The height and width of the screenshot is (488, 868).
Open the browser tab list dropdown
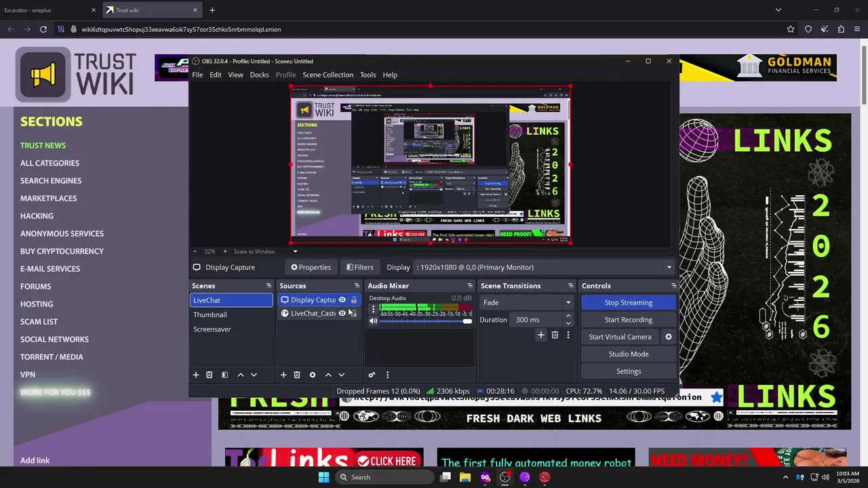(778, 10)
